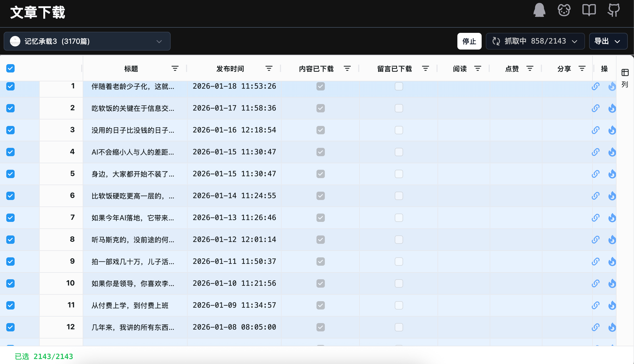The height and width of the screenshot is (364, 634).
Task: Open filter icon for 发布时间 column
Action: coord(269,69)
